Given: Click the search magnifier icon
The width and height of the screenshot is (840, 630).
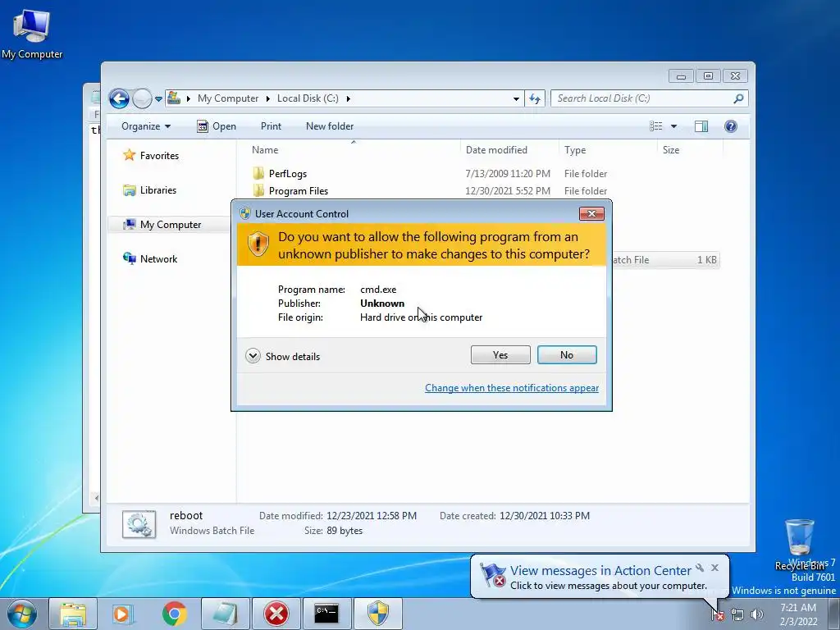Looking at the screenshot, I should click(x=738, y=98).
